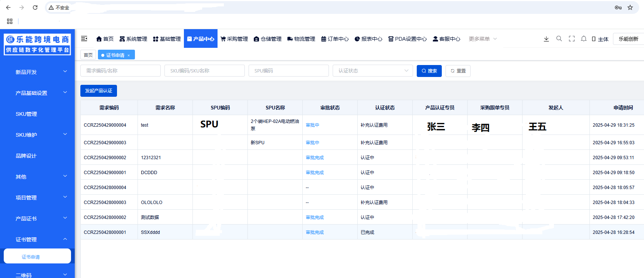Open the search magnifier icon in header
Image resolution: width=644 pixels, height=278 pixels.
pyautogui.click(x=559, y=38)
